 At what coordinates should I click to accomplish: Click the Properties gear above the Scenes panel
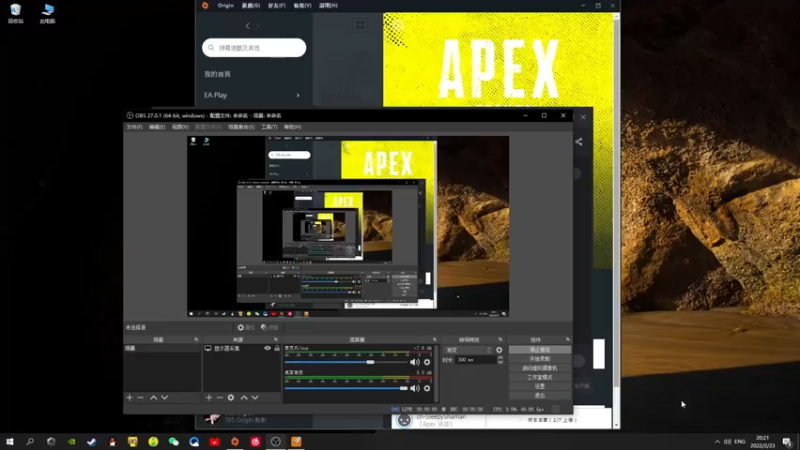click(x=246, y=328)
